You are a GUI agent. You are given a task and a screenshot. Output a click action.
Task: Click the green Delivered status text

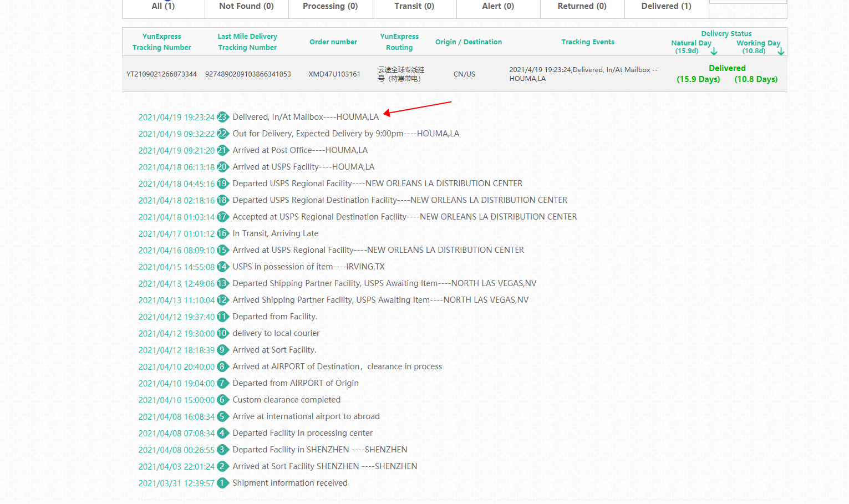click(x=727, y=68)
